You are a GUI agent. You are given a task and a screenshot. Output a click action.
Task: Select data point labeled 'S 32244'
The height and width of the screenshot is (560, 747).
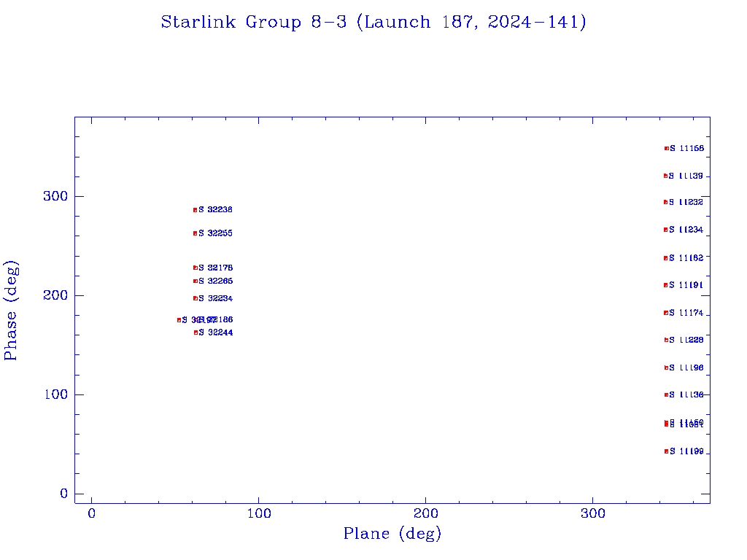(x=196, y=332)
